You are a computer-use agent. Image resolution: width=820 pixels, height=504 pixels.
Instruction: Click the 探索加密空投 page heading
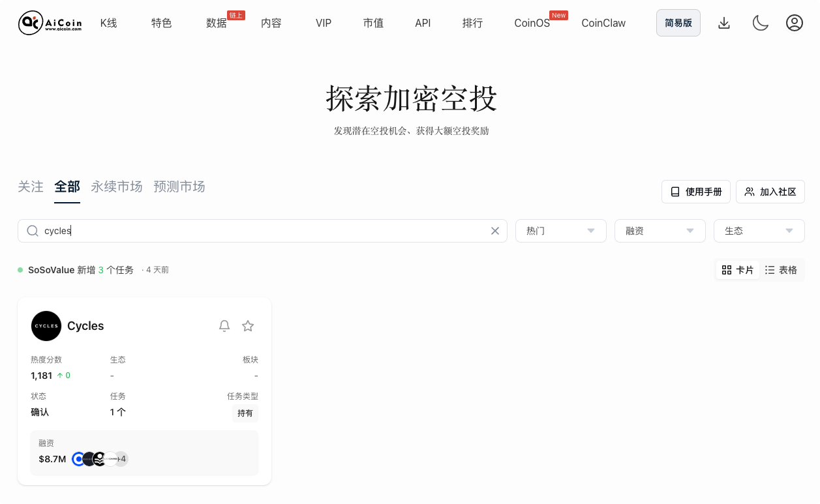click(412, 99)
